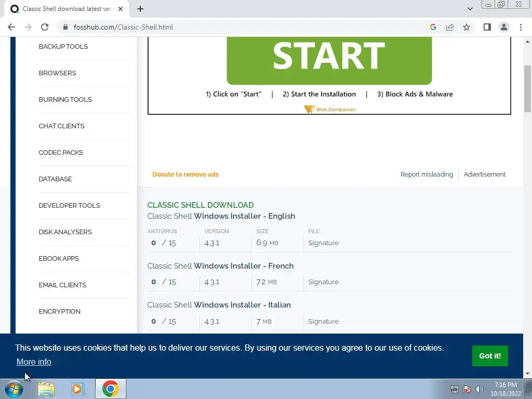Close the Classic Shell tab
Screen dimensions: 532x399
121,9
